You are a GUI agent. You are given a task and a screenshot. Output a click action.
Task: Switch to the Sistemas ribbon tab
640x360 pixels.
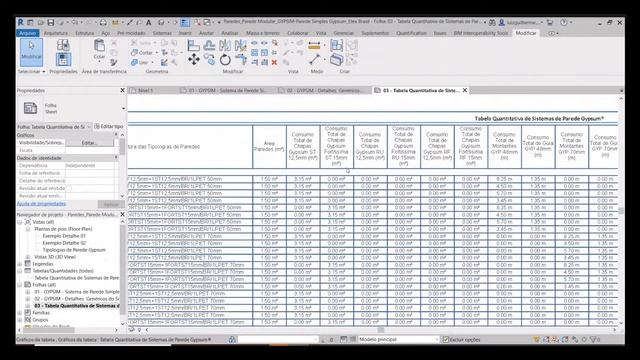click(x=162, y=33)
